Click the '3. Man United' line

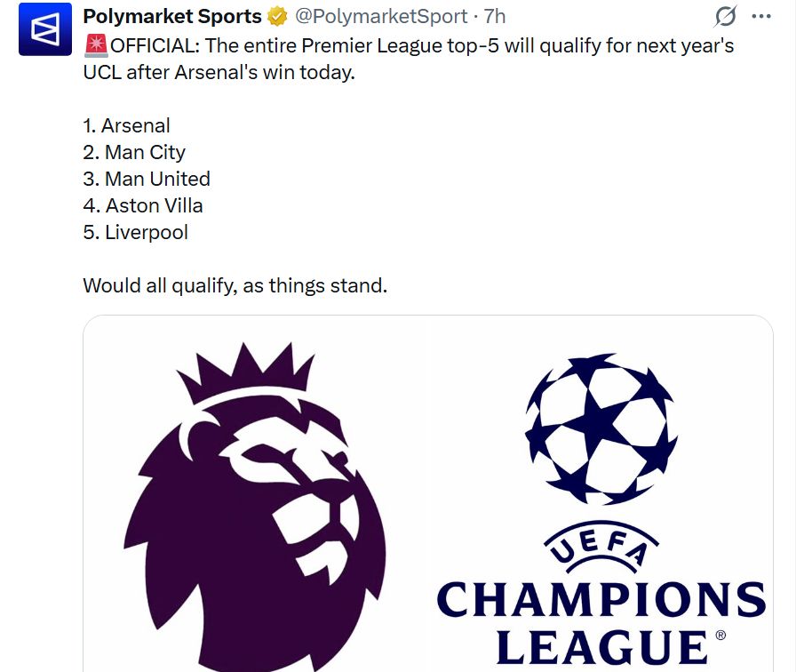[147, 179]
